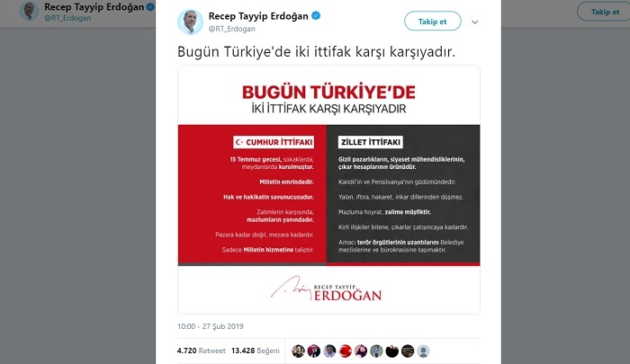Image resolution: width=630 pixels, height=364 pixels.
Task: Click the fifth liker avatar in the row
Action: pos(361,351)
